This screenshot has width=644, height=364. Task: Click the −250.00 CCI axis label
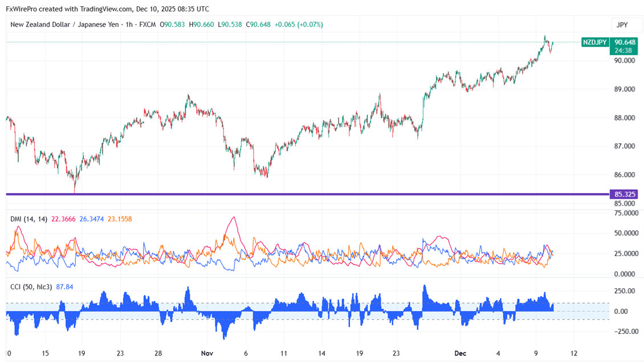tap(626, 332)
